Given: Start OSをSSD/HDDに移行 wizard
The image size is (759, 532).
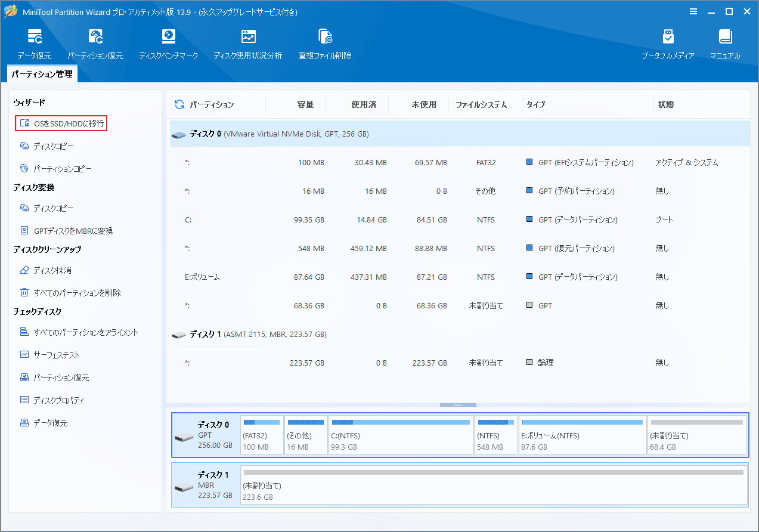Looking at the screenshot, I should (61, 123).
